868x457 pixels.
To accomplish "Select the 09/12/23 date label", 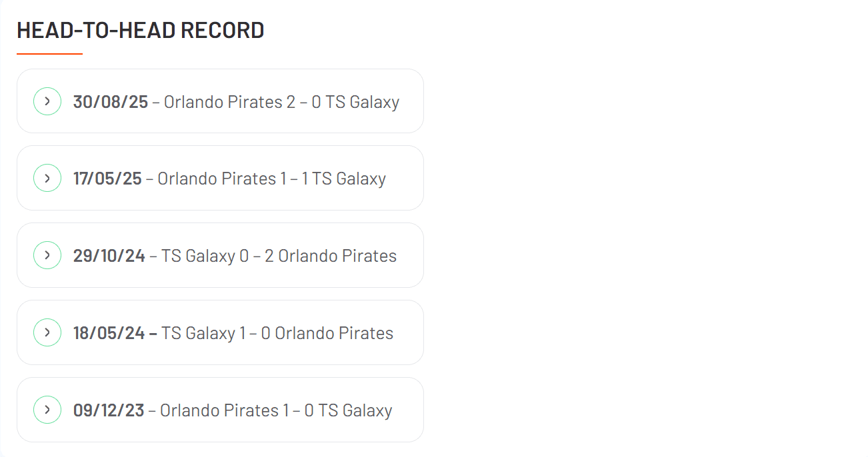I will 109,410.
